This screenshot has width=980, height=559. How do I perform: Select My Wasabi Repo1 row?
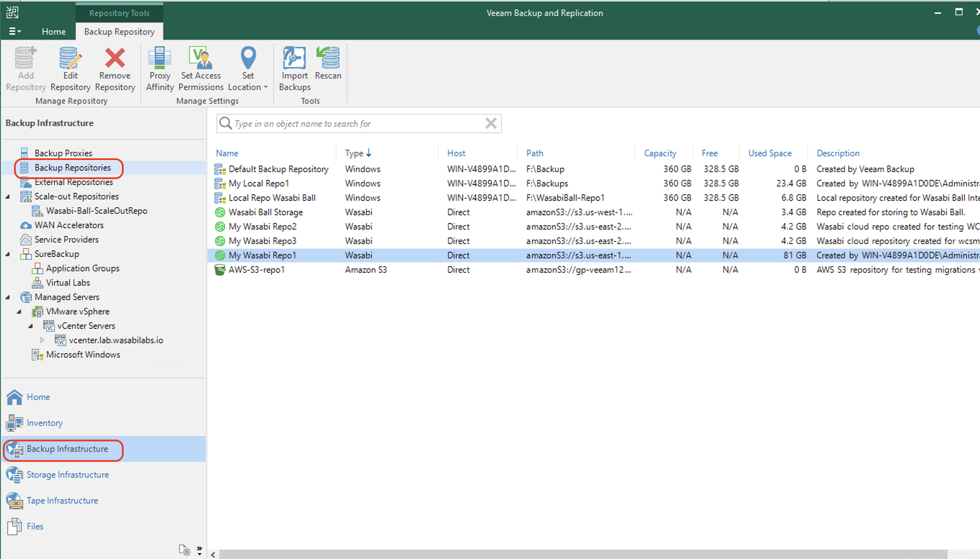coord(594,255)
